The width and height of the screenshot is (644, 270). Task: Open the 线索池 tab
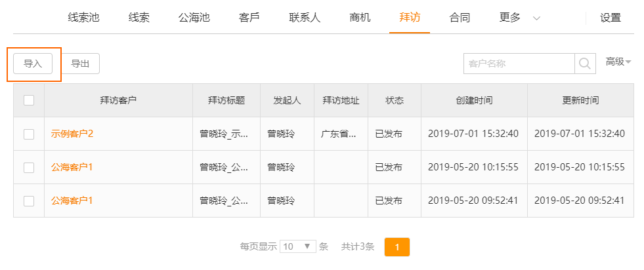pyautogui.click(x=84, y=18)
